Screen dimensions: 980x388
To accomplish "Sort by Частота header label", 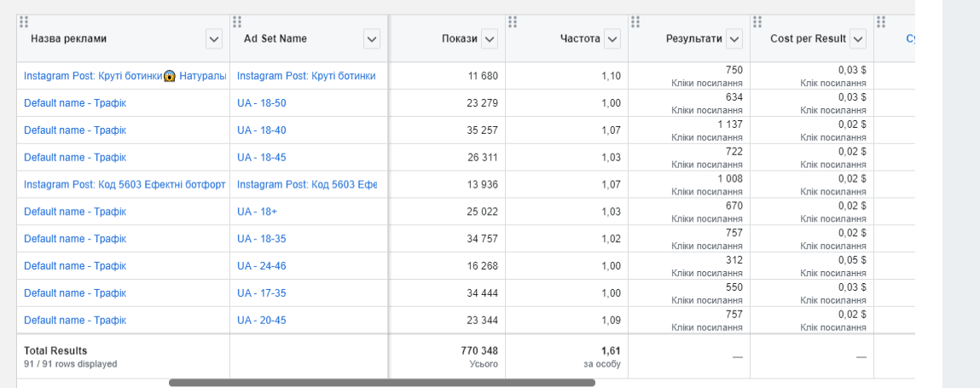I will click(580, 38).
